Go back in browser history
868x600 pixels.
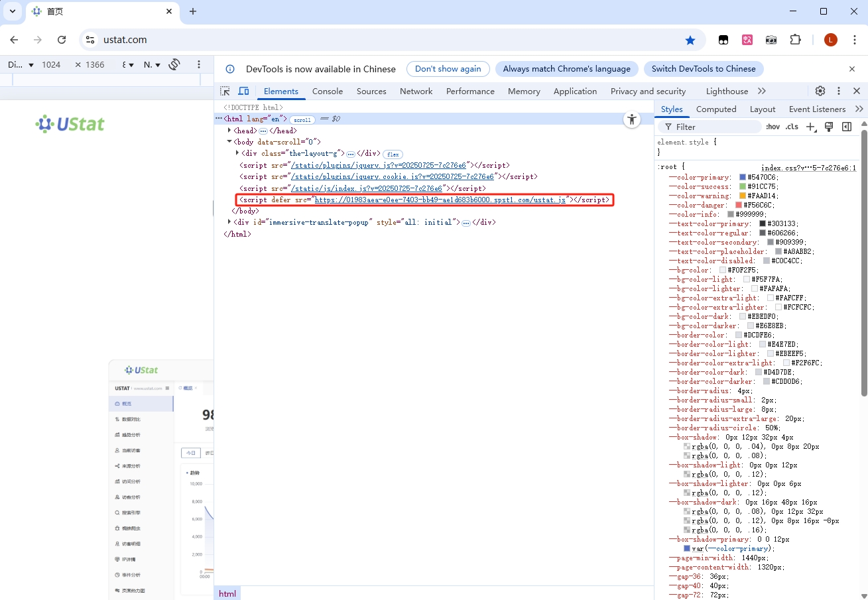point(14,40)
